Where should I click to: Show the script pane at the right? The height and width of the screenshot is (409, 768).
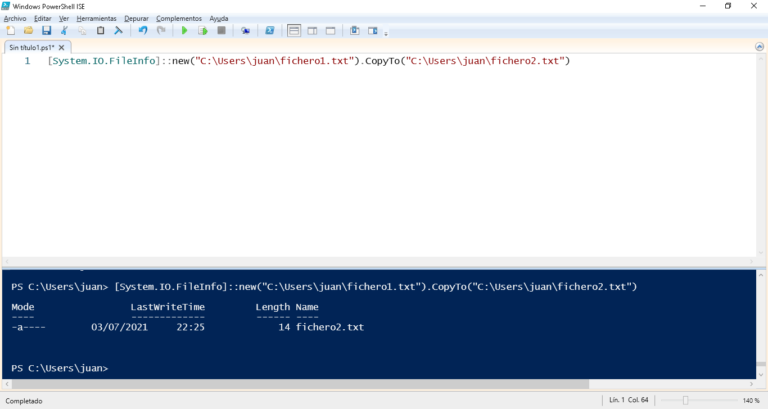(x=312, y=31)
